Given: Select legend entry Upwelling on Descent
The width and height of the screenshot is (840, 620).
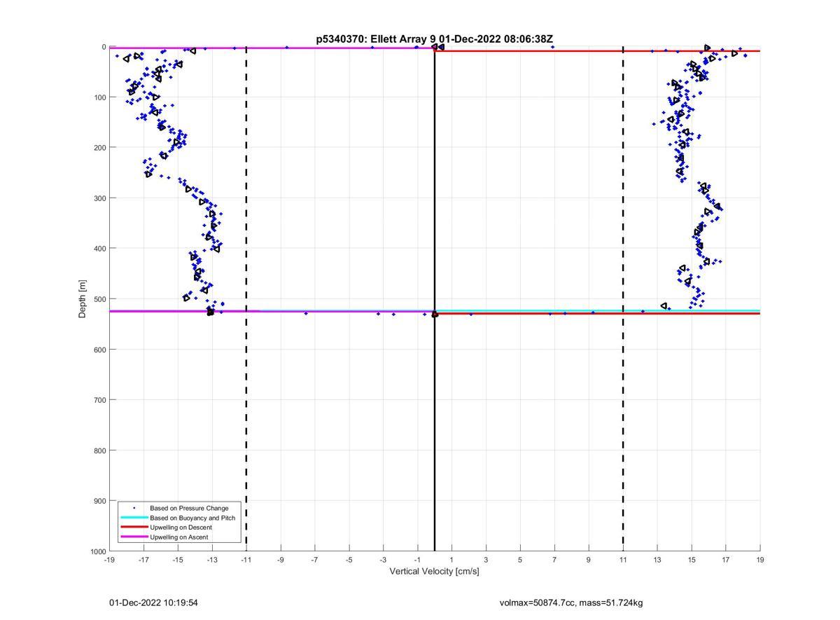Looking at the screenshot, I should tap(181, 528).
